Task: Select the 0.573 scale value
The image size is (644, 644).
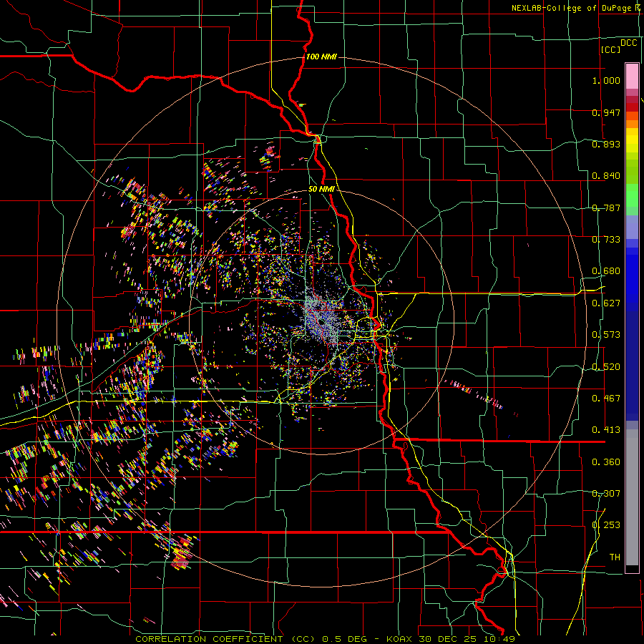Action: pos(606,335)
